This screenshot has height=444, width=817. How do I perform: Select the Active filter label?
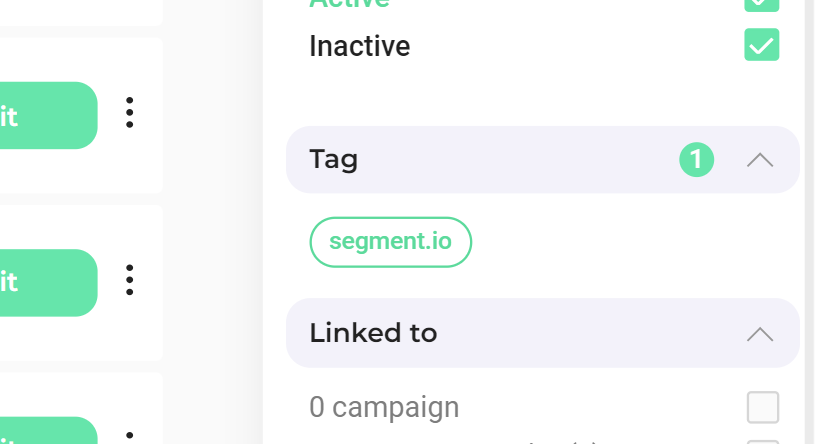tap(349, 4)
